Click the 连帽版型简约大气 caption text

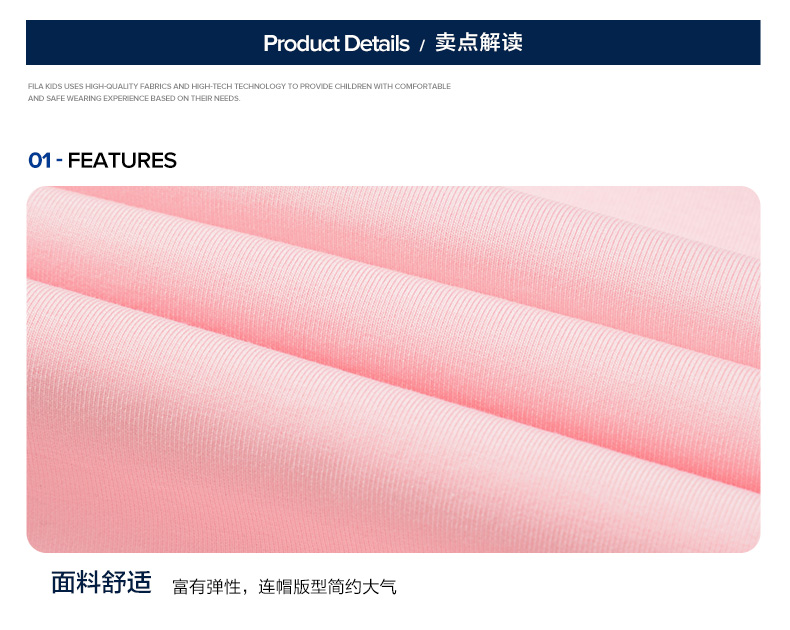[327, 587]
